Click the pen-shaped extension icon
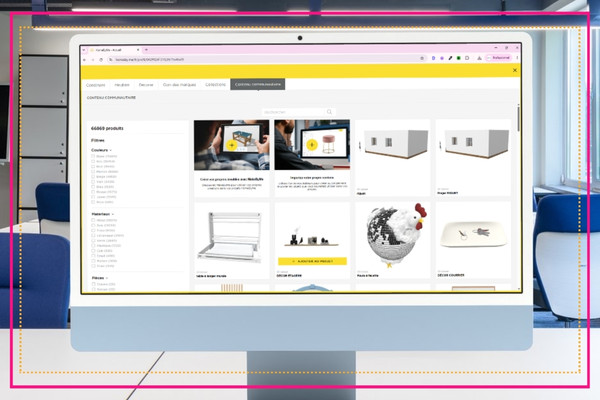The height and width of the screenshot is (400, 600). (x=450, y=58)
